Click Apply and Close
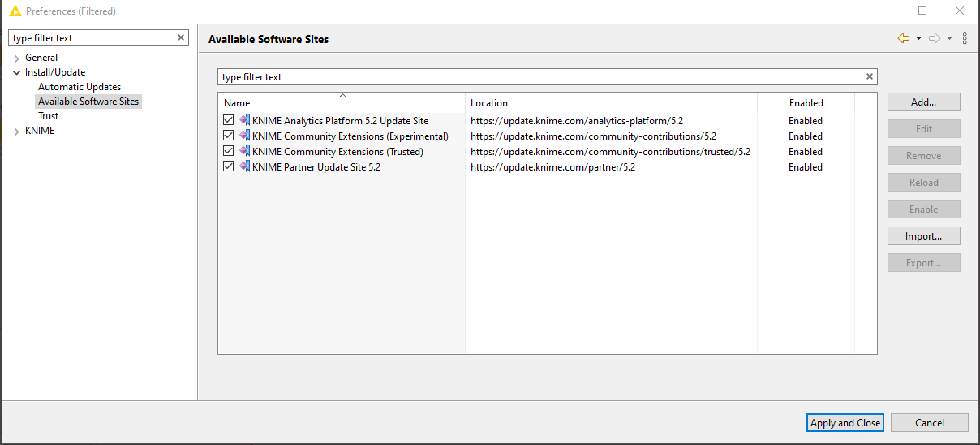This screenshot has height=445, width=980. (845, 422)
